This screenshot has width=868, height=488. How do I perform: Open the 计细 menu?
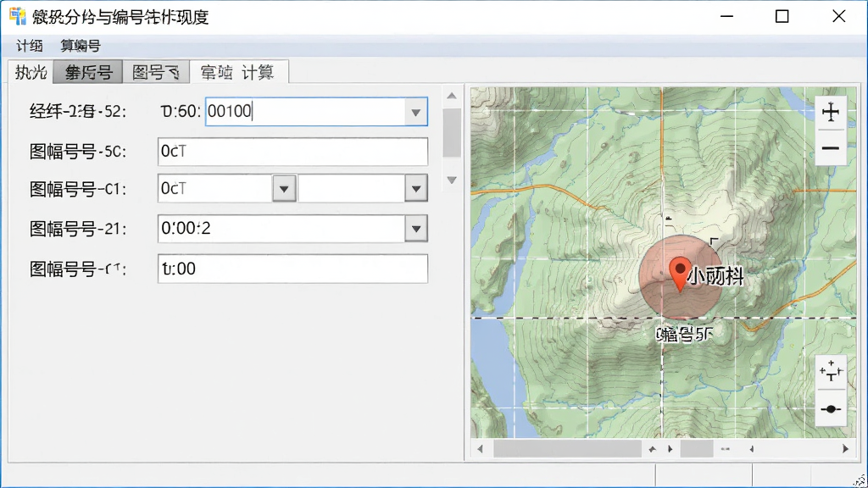(30, 46)
